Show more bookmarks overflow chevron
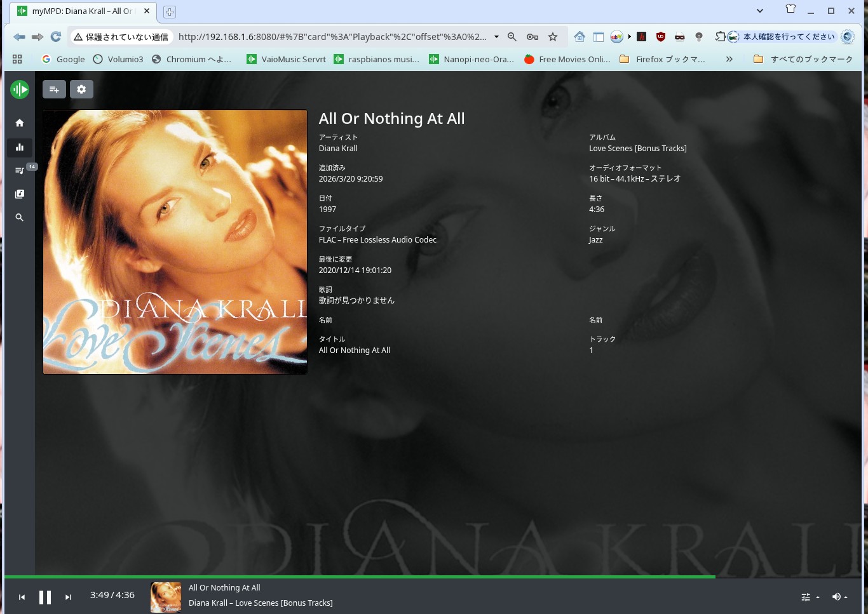 coord(729,59)
